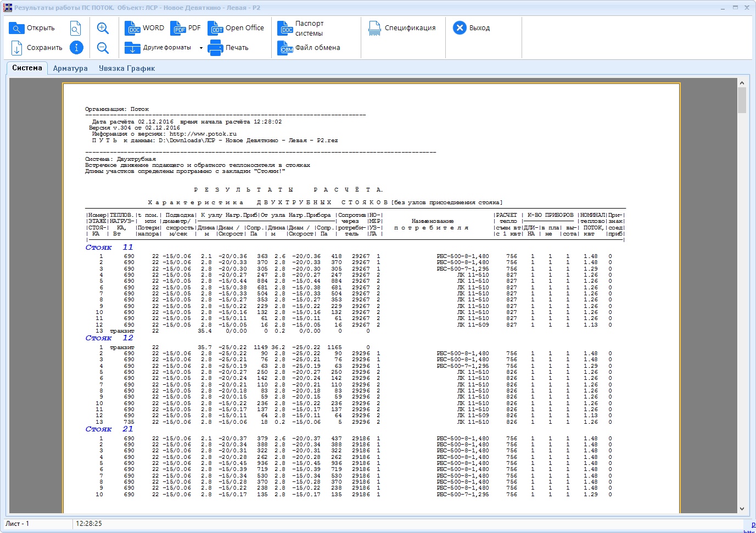This screenshot has height=533, width=756.
Task: Zoom in with the plus magnifier
Action: (103, 28)
